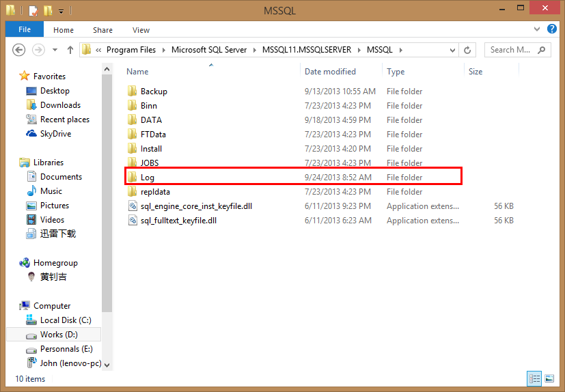The height and width of the screenshot is (392, 565).
Task: Select the Backup folder icon
Action: point(133,91)
